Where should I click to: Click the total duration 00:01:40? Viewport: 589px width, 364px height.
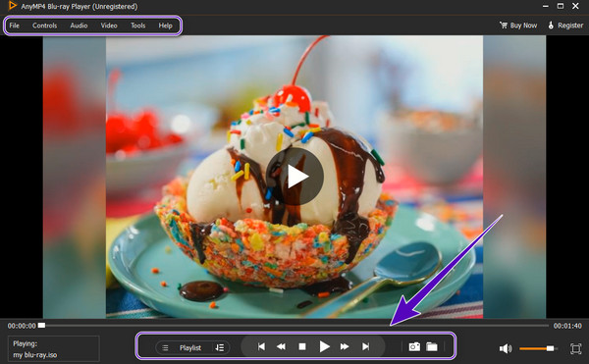tap(567, 326)
